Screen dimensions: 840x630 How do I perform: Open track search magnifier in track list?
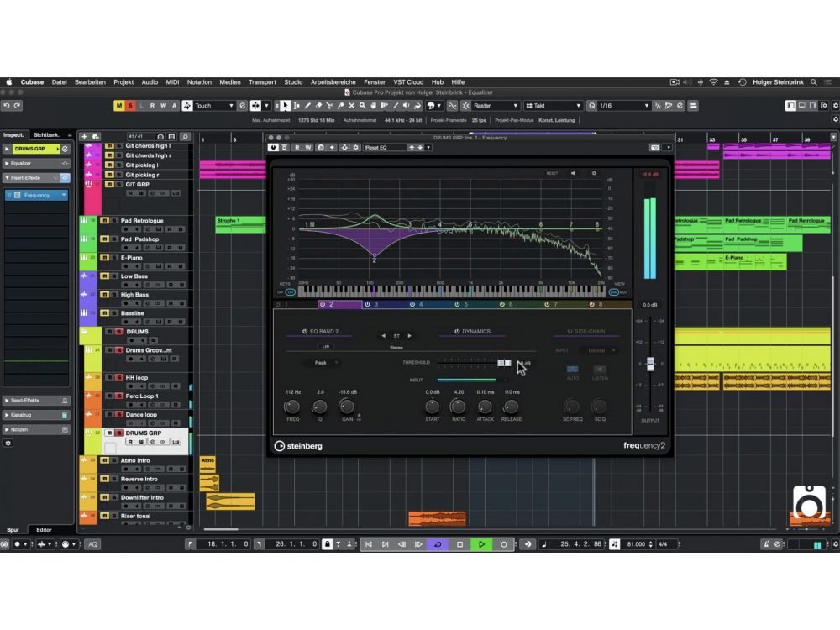click(x=185, y=137)
